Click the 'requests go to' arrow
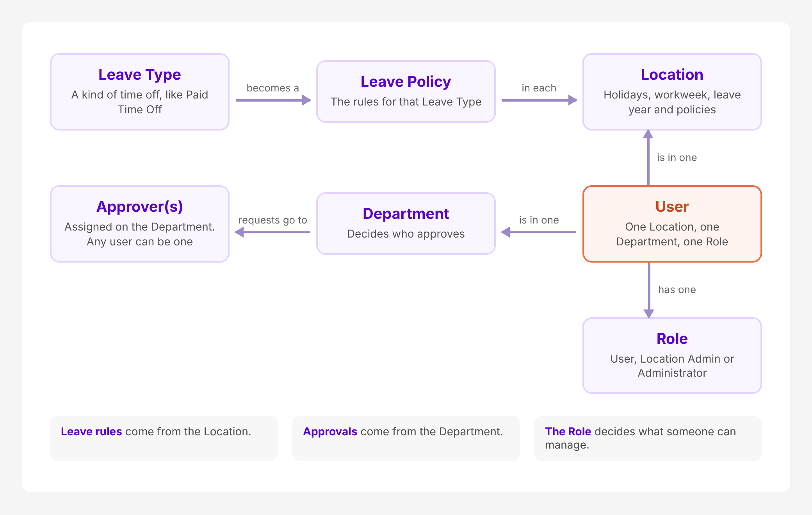The image size is (812, 515). click(272, 232)
